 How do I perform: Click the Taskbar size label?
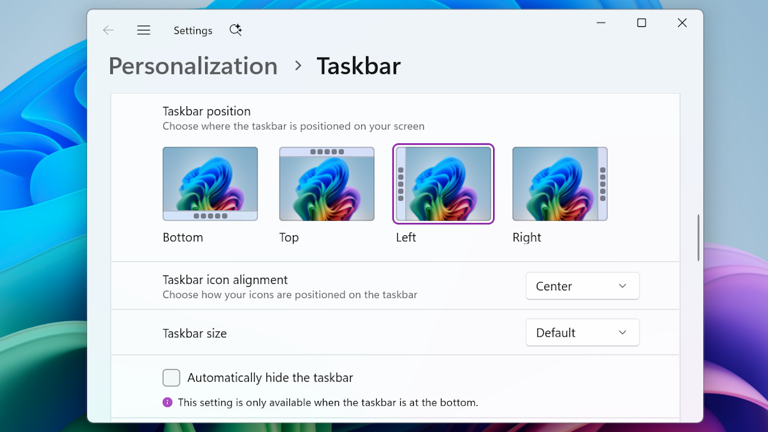coord(194,334)
